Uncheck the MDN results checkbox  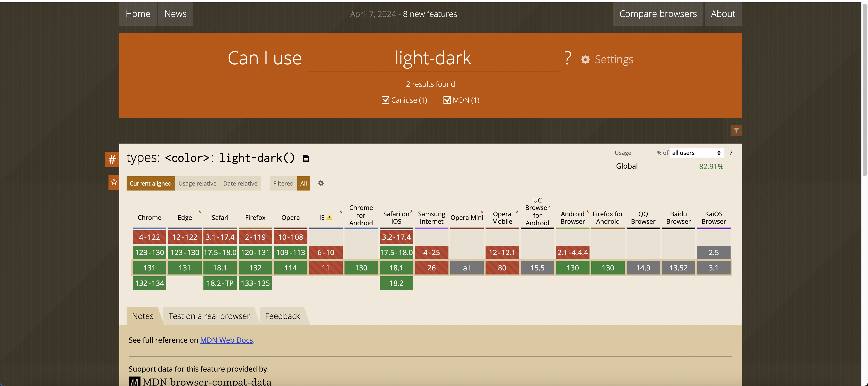tap(447, 100)
